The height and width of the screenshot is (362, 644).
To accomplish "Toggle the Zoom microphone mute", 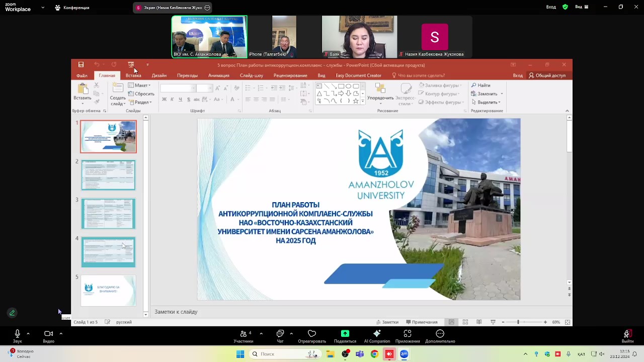I will (x=17, y=334).
